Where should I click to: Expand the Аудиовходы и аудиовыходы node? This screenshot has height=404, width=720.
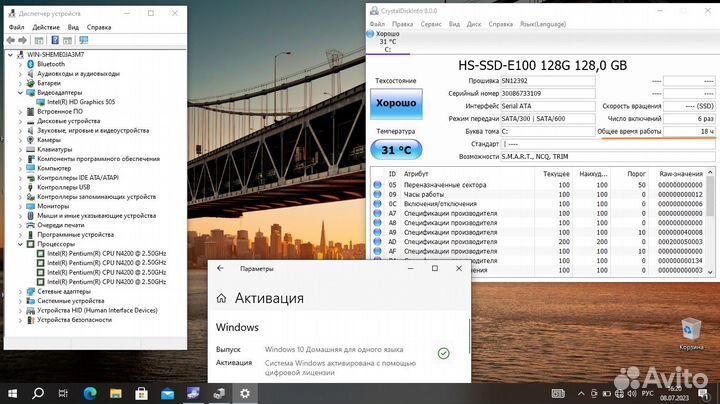[20, 74]
